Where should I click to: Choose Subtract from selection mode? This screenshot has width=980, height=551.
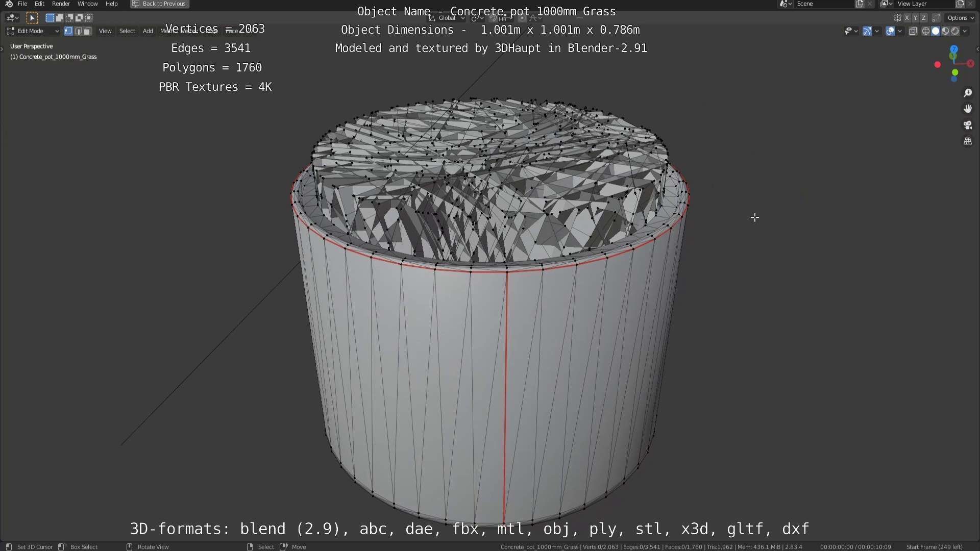[69, 18]
